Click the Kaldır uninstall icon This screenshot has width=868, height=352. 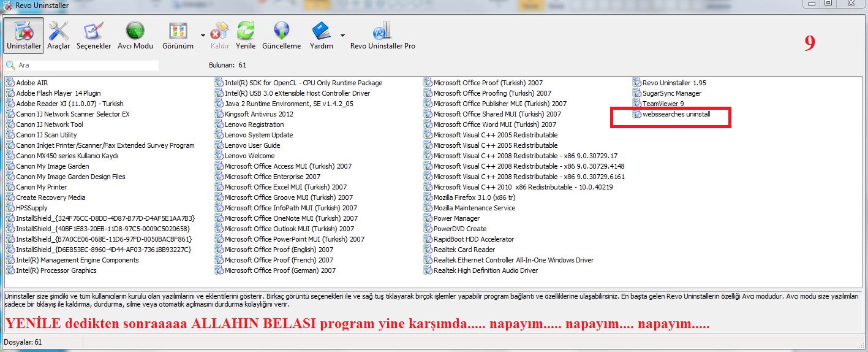pos(219,35)
